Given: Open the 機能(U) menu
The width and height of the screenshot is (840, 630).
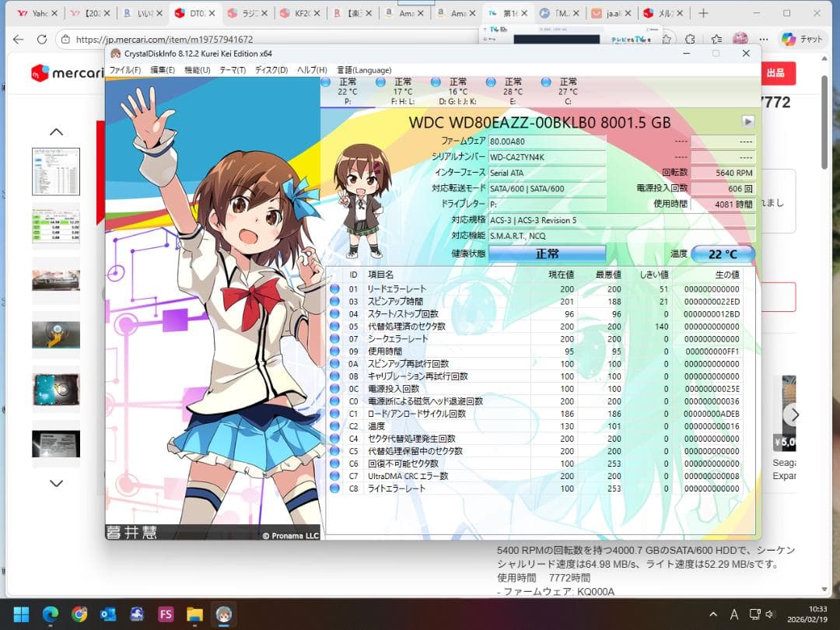Looking at the screenshot, I should (x=197, y=70).
